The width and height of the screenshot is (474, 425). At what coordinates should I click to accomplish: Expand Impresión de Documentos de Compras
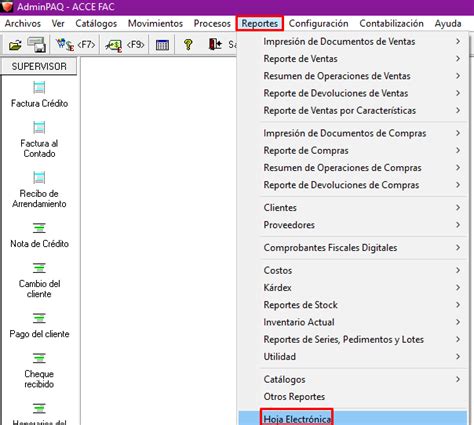353,133
